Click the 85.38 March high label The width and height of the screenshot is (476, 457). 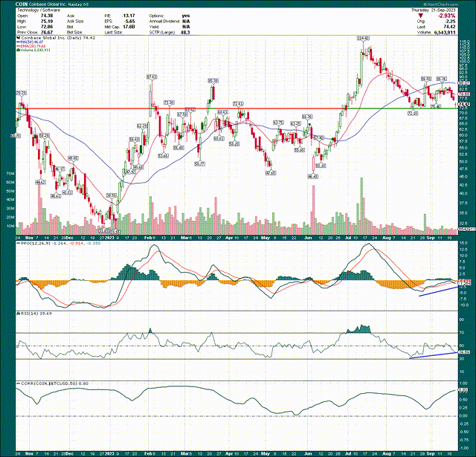tap(212, 80)
